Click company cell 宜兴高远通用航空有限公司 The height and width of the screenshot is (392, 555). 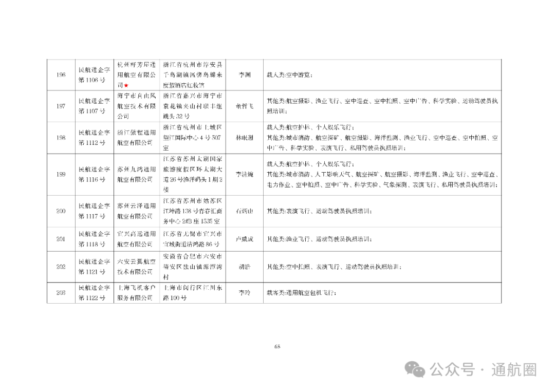137,239
